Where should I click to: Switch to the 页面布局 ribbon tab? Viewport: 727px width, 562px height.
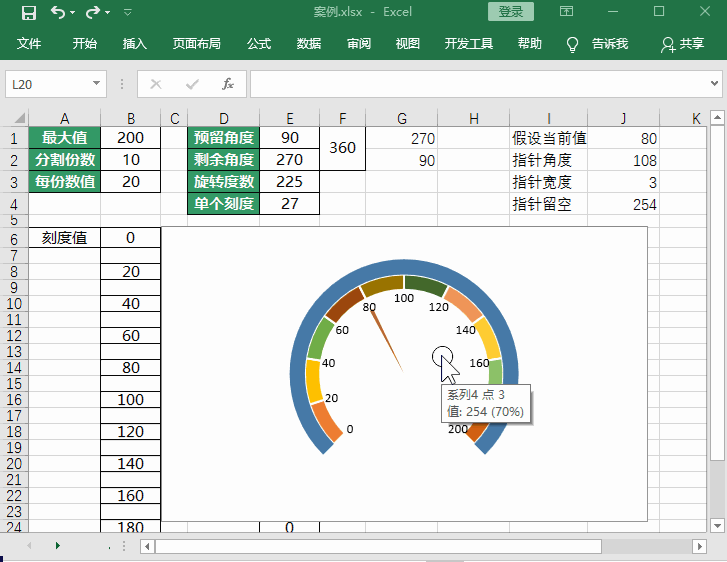pos(197,44)
